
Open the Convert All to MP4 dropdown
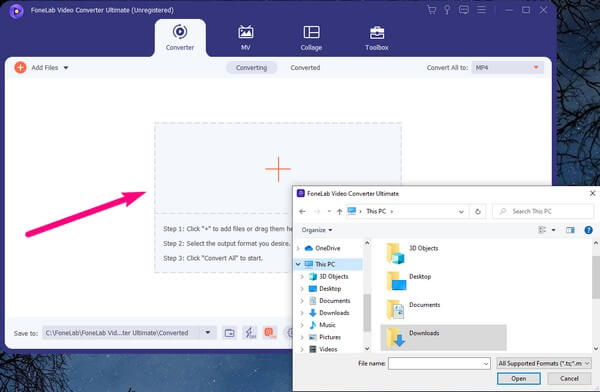point(507,68)
